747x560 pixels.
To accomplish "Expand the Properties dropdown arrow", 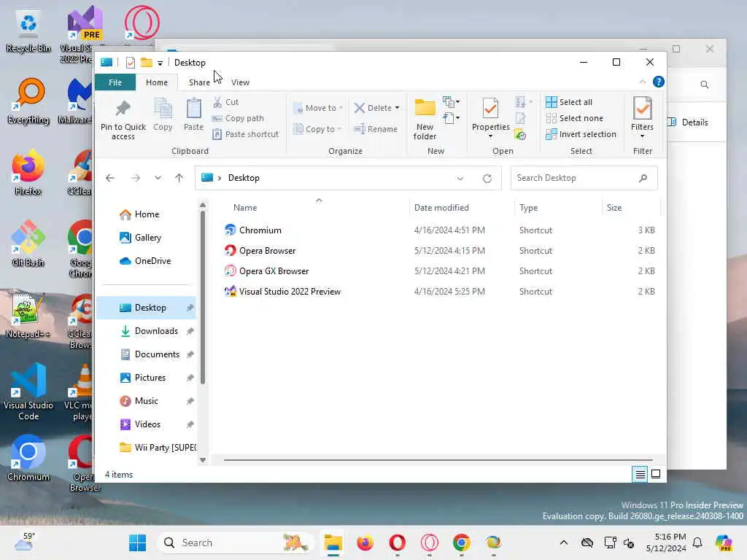I will [491, 136].
